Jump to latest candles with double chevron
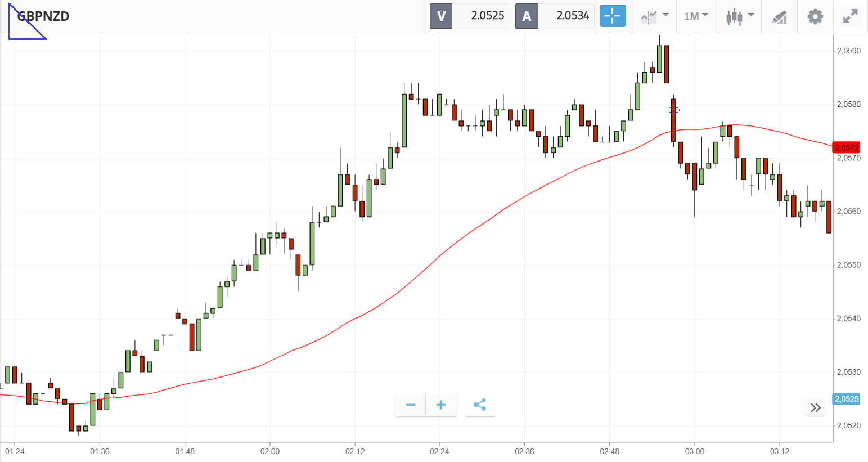 point(816,407)
